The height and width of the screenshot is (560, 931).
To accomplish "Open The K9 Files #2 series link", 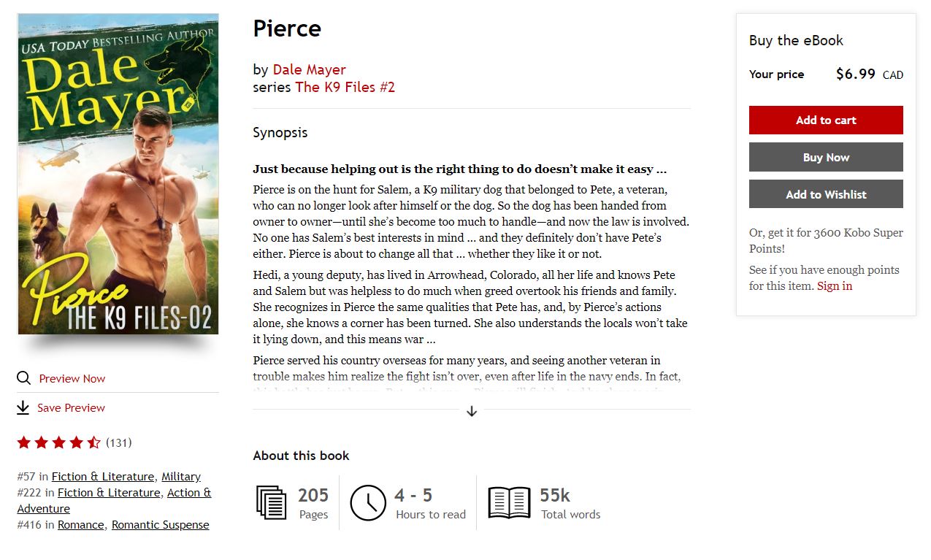I will (x=345, y=88).
